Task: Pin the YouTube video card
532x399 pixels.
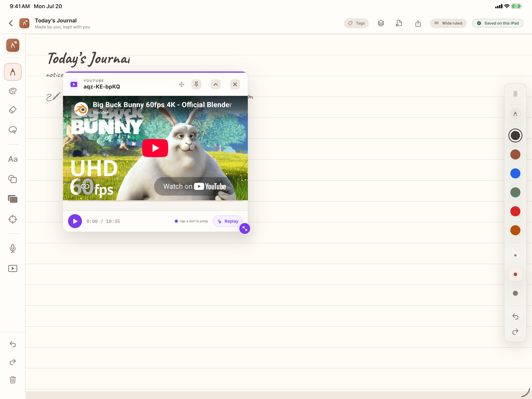Action: click(x=196, y=84)
